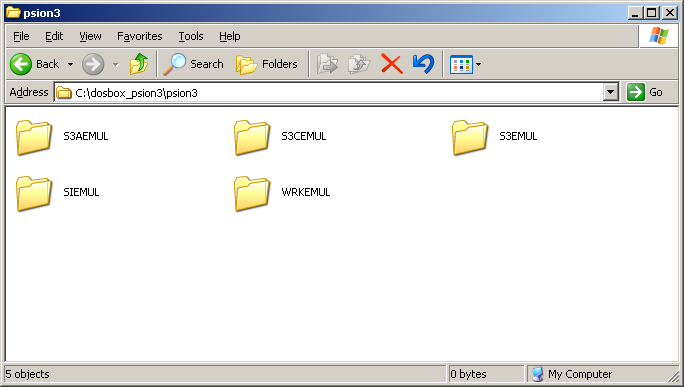684x387 pixels.
Task: Click the '5 objects' status text
Action: pyautogui.click(x=27, y=374)
